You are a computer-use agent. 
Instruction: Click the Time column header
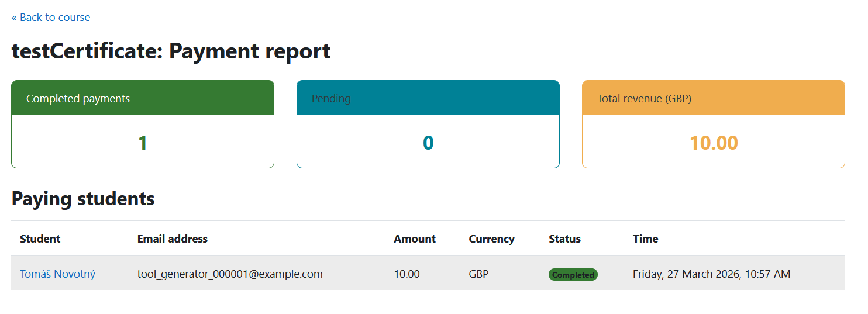coord(645,239)
